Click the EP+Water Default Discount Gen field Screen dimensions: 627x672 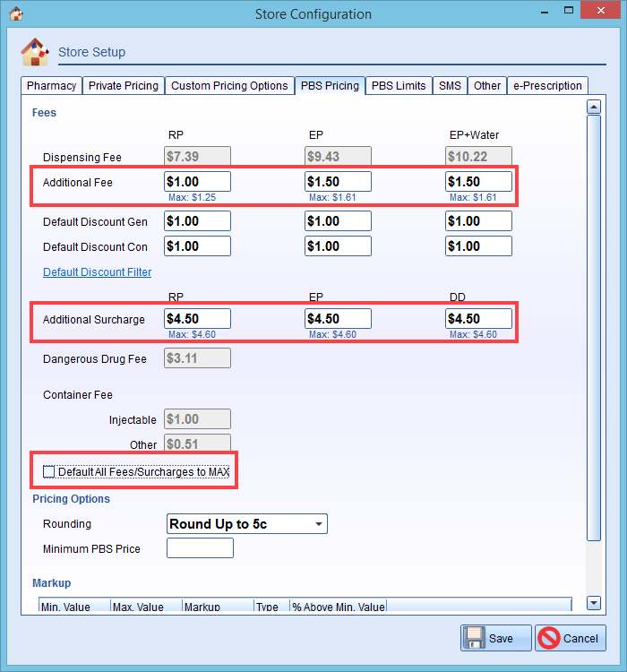click(478, 221)
